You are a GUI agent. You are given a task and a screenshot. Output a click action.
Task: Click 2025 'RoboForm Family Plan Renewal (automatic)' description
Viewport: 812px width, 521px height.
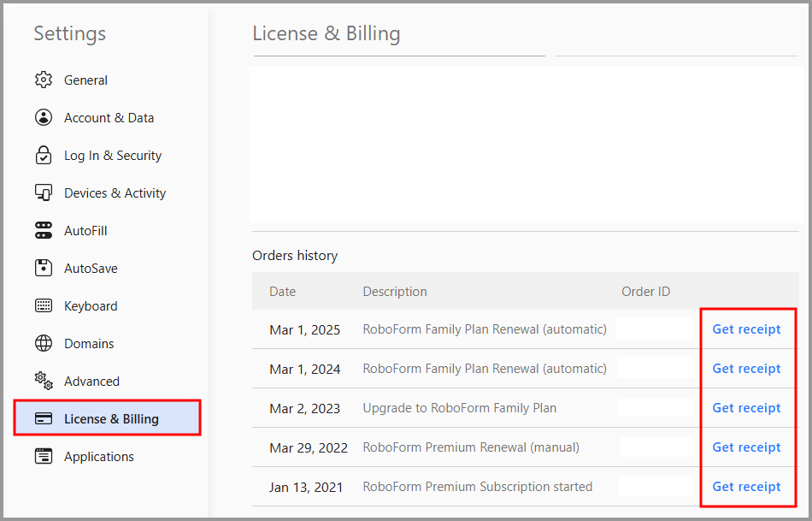(x=485, y=329)
